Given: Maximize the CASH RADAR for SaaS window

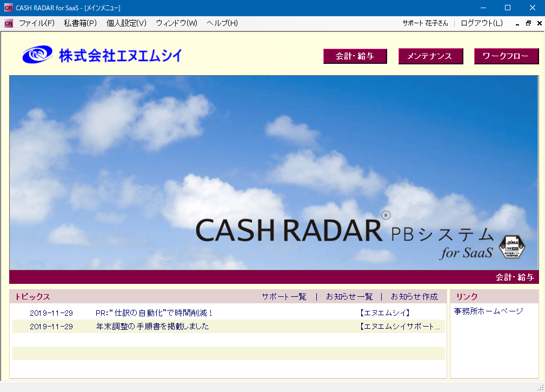Looking at the screenshot, I should [508, 8].
